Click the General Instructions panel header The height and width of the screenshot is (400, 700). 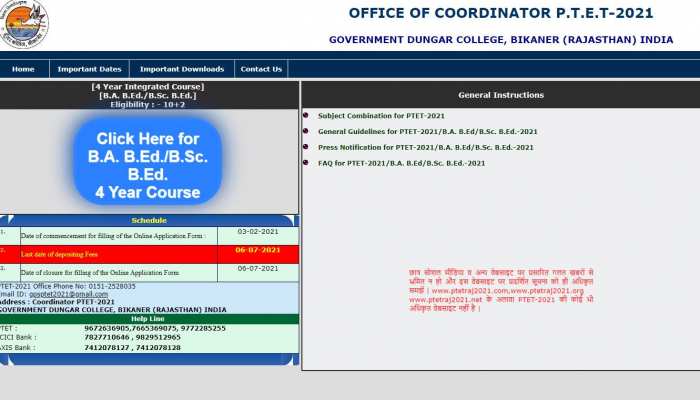(x=500, y=95)
